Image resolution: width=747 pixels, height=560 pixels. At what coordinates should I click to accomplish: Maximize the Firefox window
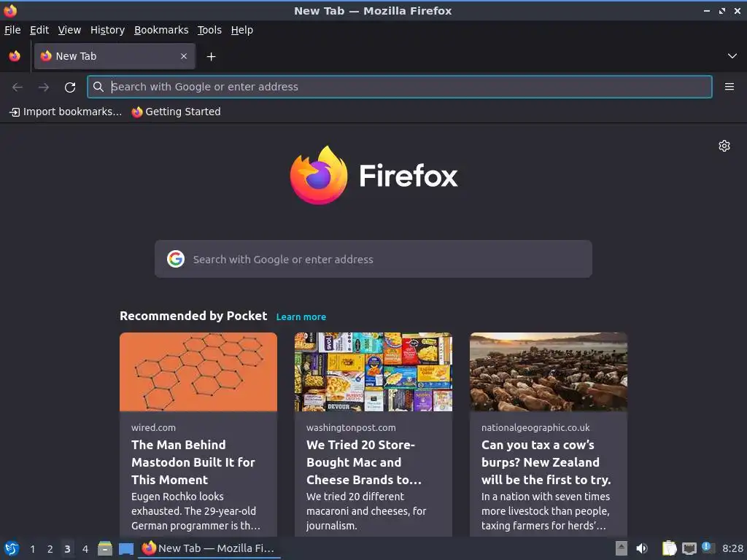722,10
